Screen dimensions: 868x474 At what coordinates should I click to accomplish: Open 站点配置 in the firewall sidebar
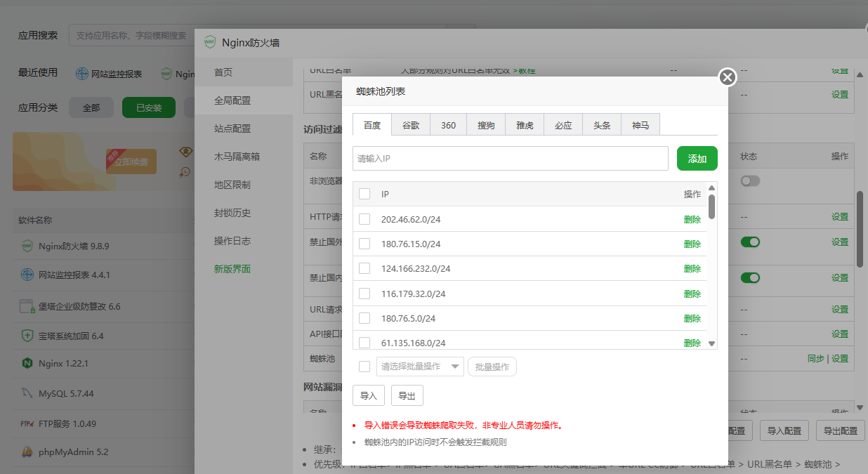coord(244,129)
